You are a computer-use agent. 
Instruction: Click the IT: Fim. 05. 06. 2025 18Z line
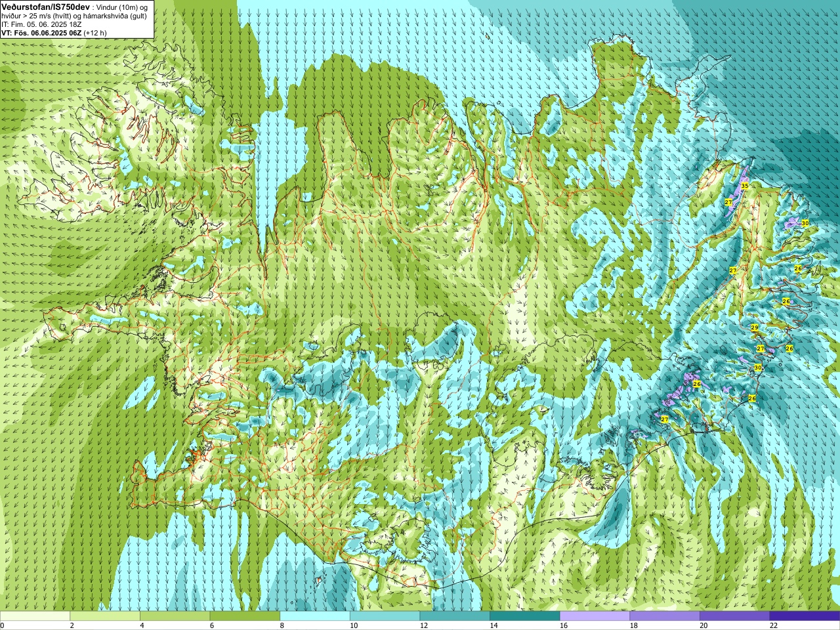click(41, 24)
